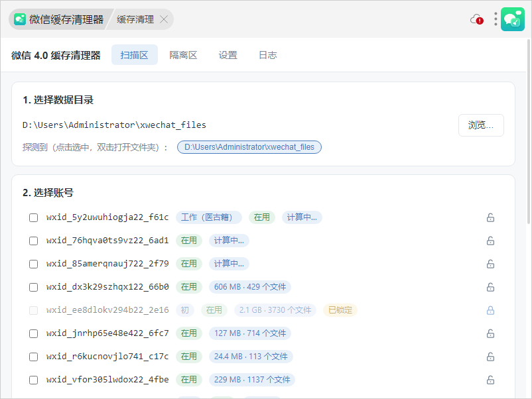The height and width of the screenshot is (399, 532).
Task: Close the 缓存清理 tab with X
Action: coord(164,19)
